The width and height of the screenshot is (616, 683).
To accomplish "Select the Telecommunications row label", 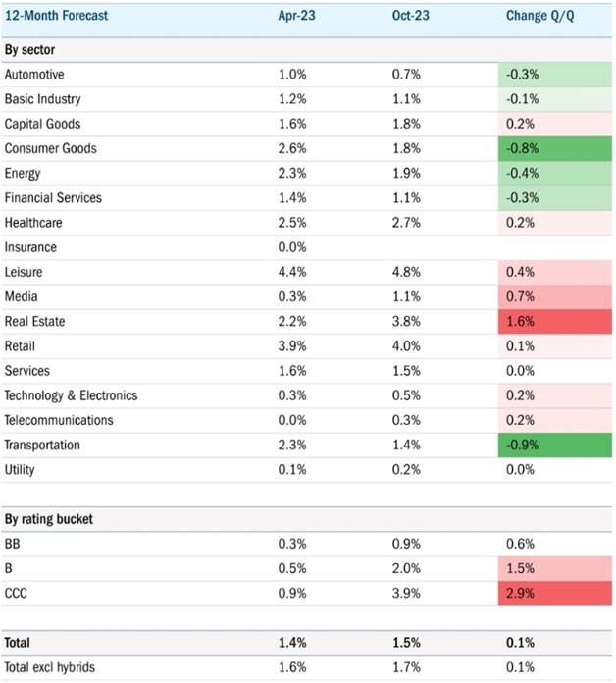I will point(59,420).
